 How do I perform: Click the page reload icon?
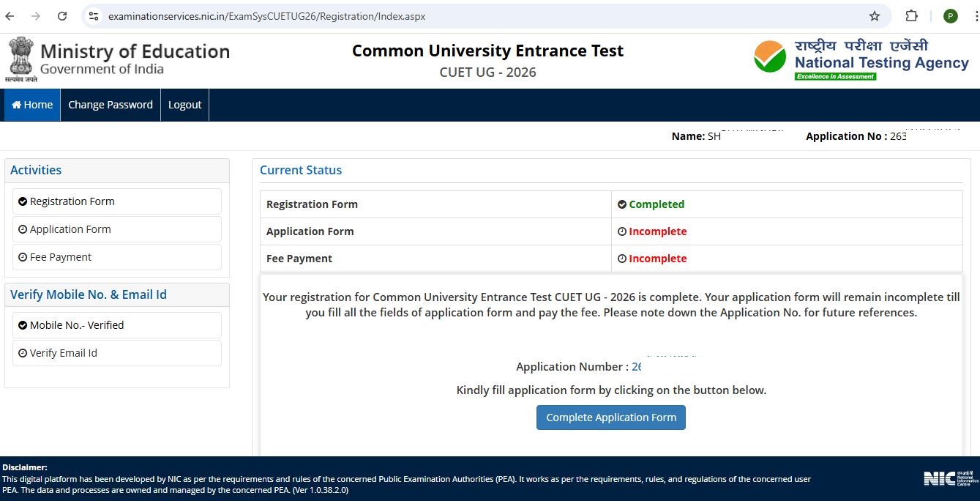[61, 15]
